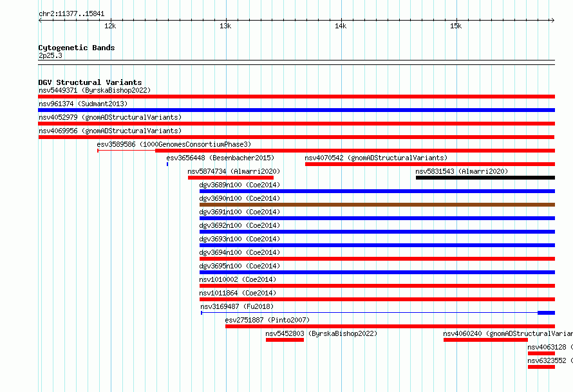
Task: Click the 12k ruler position label
Action: [x=110, y=26]
